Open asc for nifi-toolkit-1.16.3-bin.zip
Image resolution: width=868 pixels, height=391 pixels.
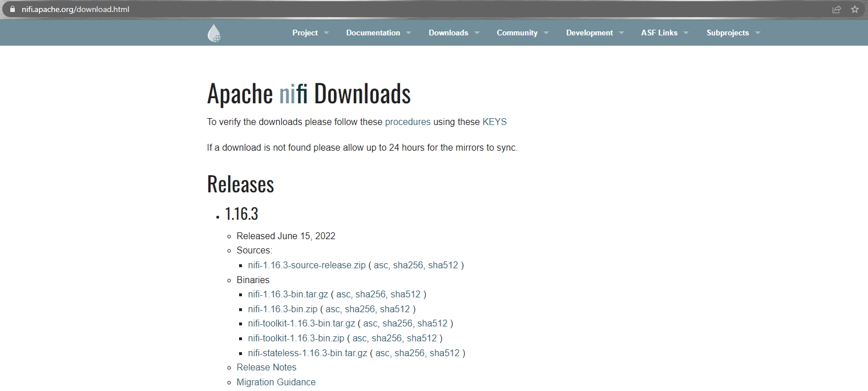(x=360, y=338)
